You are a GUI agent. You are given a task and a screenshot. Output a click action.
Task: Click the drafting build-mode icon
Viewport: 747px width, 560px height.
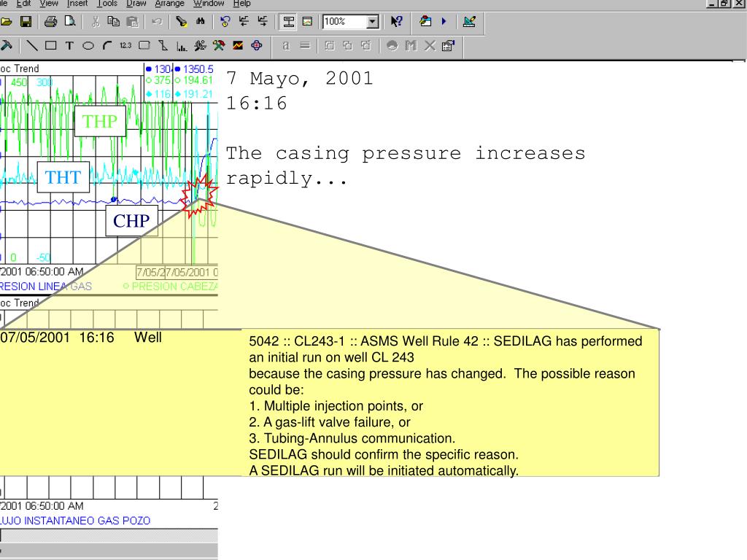tap(469, 21)
